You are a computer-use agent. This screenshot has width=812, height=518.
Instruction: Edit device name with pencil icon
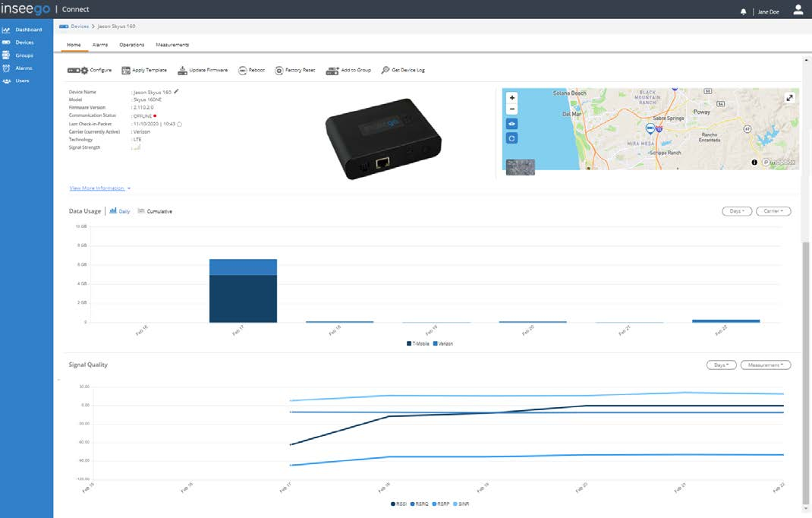click(177, 91)
